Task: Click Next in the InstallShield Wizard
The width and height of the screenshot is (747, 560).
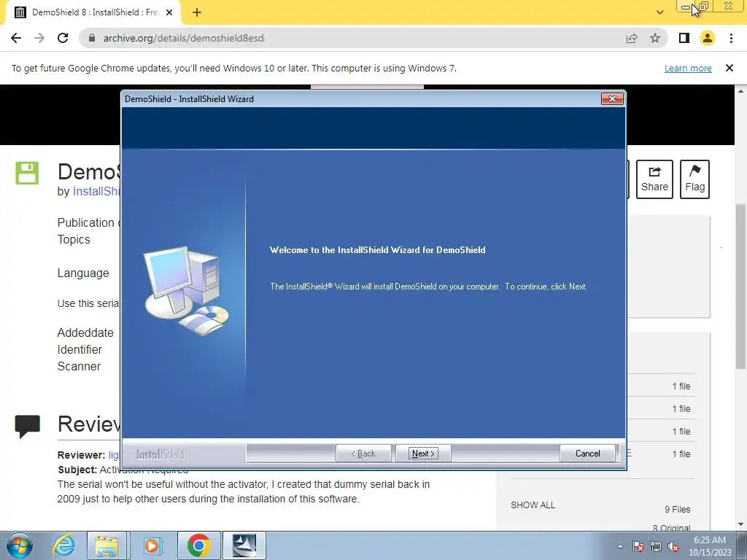Action: pos(423,454)
